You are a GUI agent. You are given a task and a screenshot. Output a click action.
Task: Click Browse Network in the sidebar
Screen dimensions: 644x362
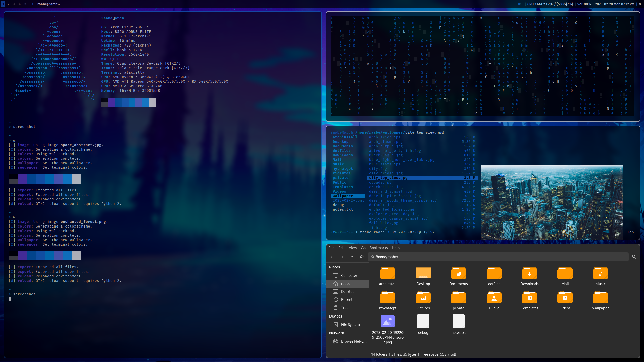coord(353,341)
